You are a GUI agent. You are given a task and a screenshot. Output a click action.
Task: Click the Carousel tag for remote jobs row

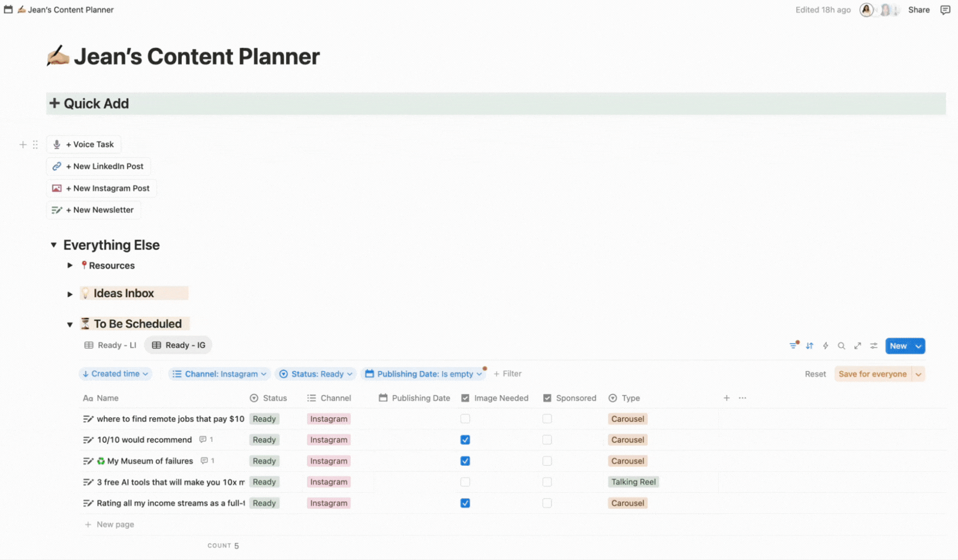(628, 419)
